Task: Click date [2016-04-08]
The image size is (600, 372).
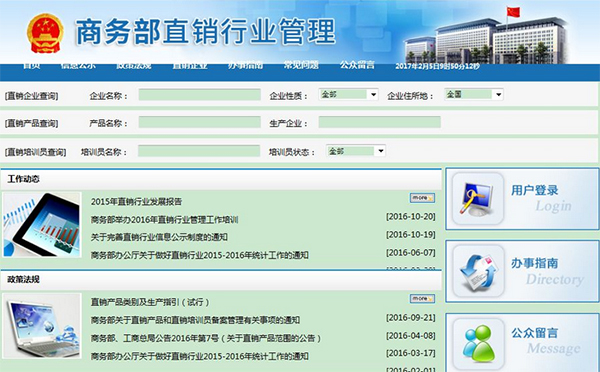Action: pos(411,336)
